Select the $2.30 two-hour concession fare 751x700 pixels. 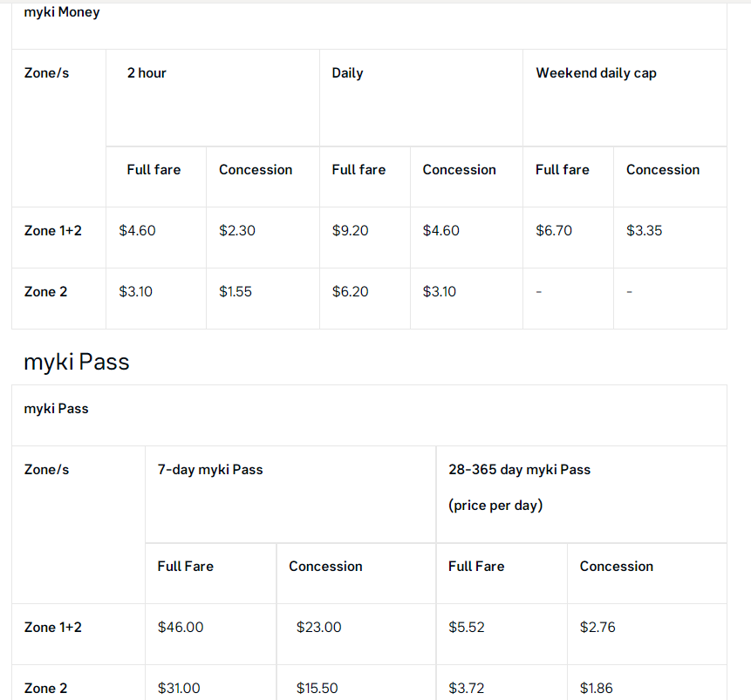tap(236, 231)
